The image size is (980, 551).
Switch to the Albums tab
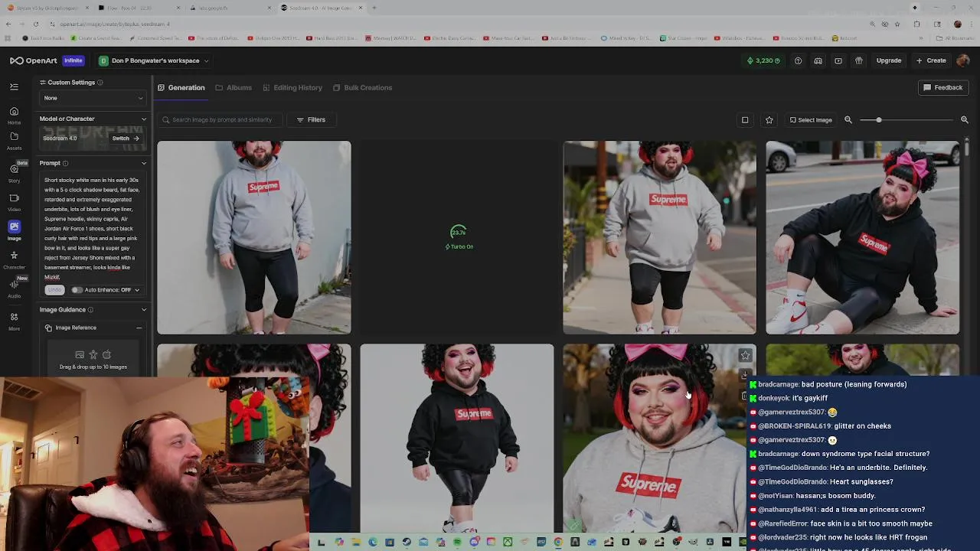(x=234, y=87)
